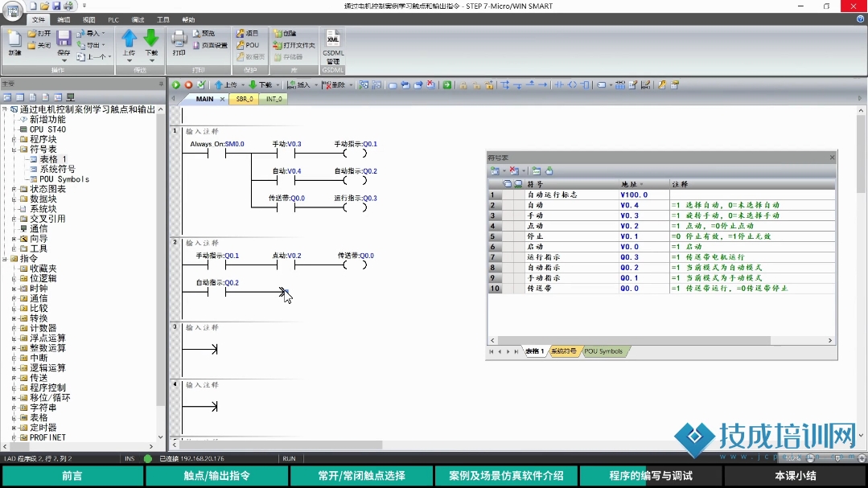Click the blue Upload arrow in ribbon
The height and width of the screenshot is (488, 868).
[129, 39]
